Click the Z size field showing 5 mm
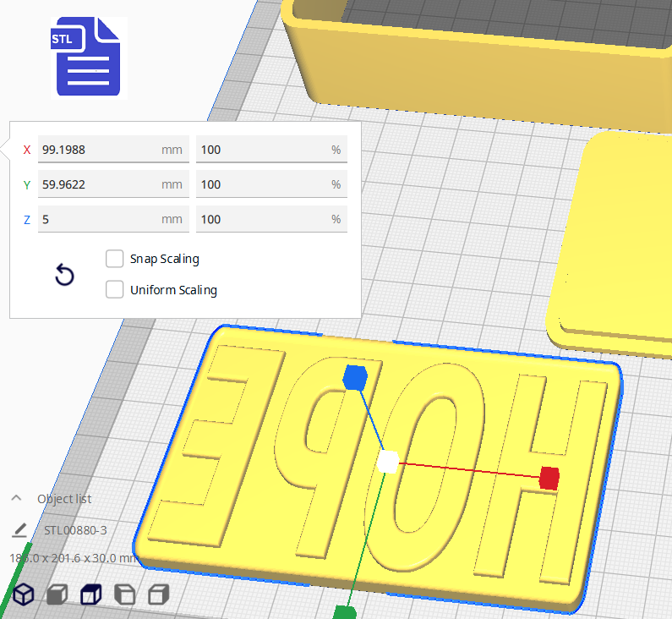Viewport: 672px width, 619px height. pos(101,219)
